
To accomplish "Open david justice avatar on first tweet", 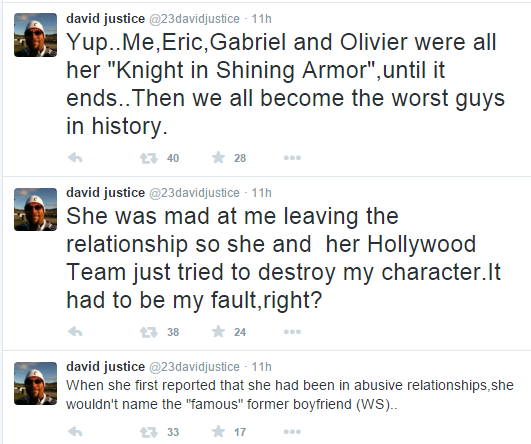I will pyautogui.click(x=35, y=35).
